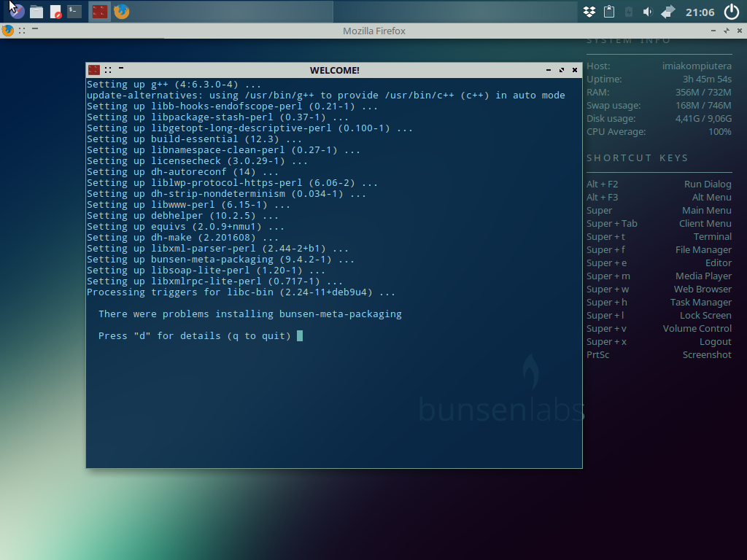The image size is (747, 560).
Task: Open Firefox window menu via title icon
Action: coord(8,31)
